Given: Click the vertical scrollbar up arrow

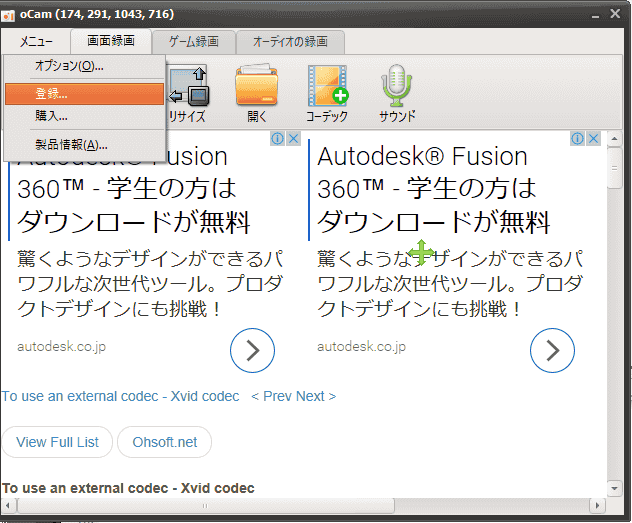Looking at the screenshot, I should pos(614,139).
